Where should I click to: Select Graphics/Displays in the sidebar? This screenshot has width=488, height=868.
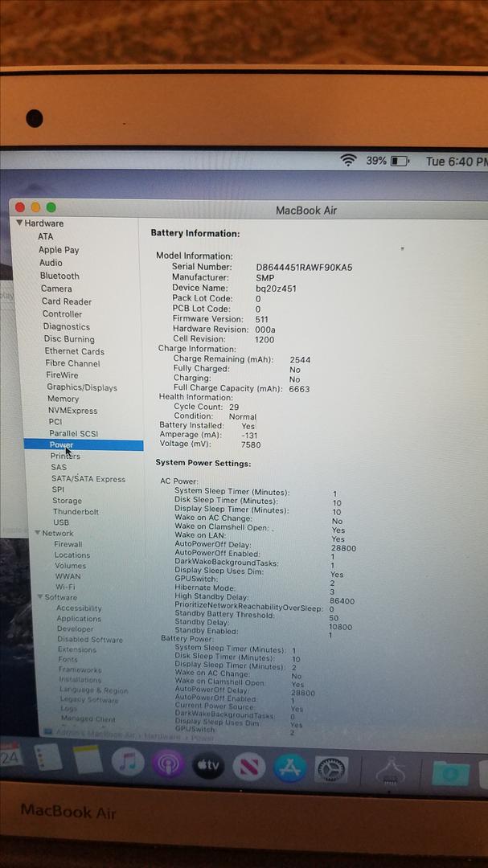click(82, 387)
